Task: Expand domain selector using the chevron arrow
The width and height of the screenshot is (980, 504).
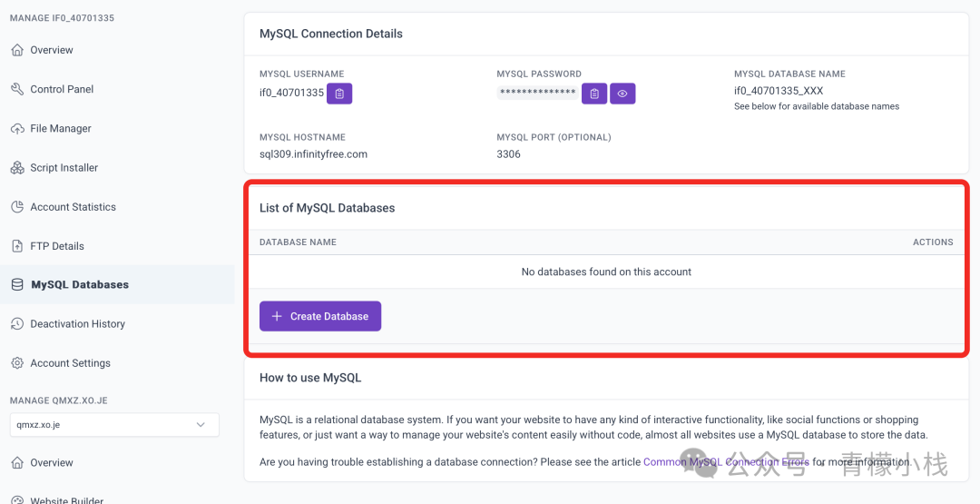Action: pyautogui.click(x=201, y=425)
